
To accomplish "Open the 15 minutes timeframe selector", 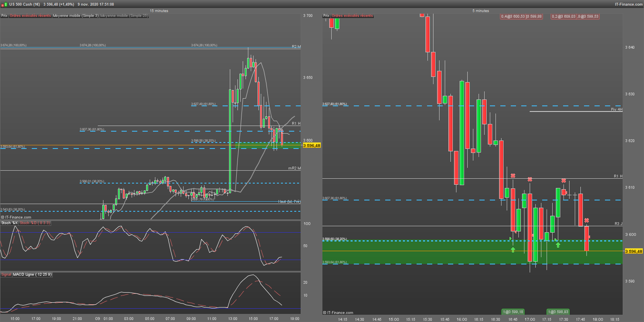I will point(159,11).
